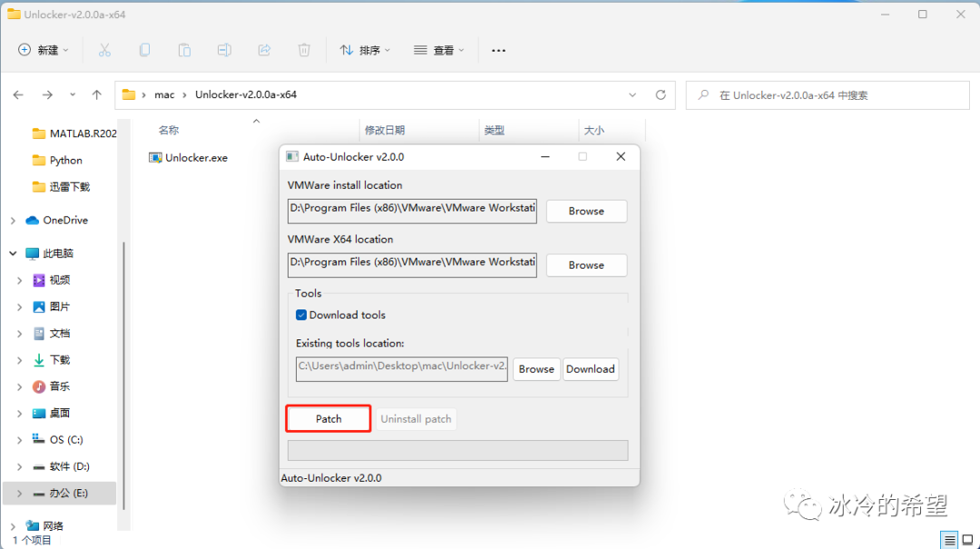Expand the address bar history dropdown
Image resolution: width=980 pixels, height=549 pixels.
click(632, 95)
